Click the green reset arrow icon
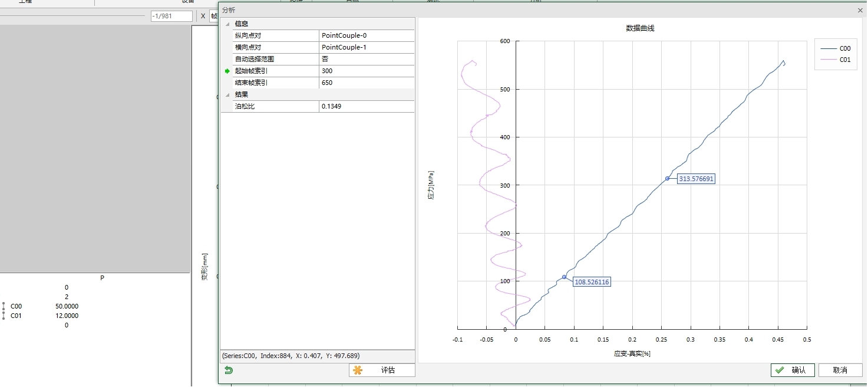868x387 pixels. (x=228, y=370)
